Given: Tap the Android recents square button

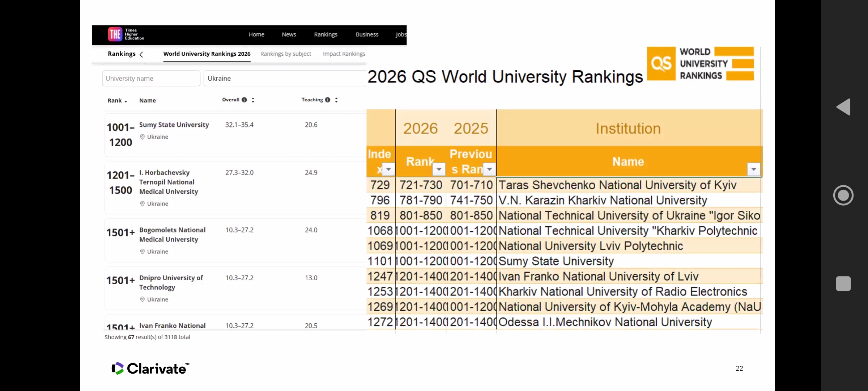Looking at the screenshot, I should pyautogui.click(x=843, y=283).
